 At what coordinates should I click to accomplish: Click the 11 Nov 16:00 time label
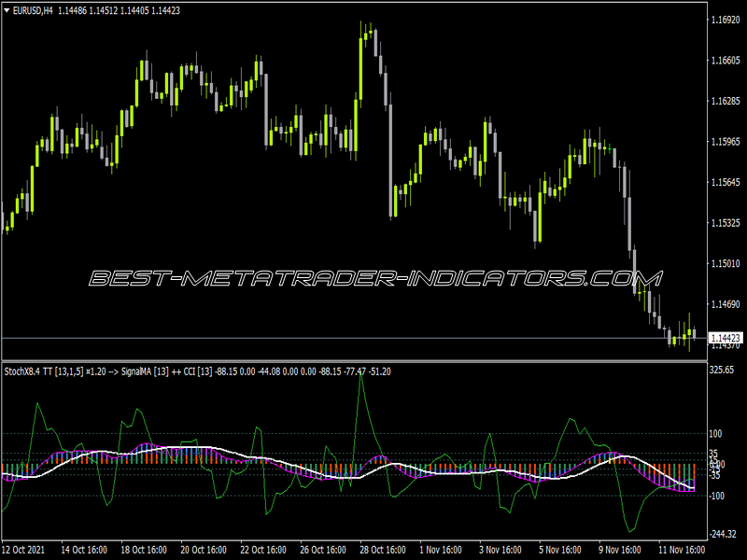[682, 550]
